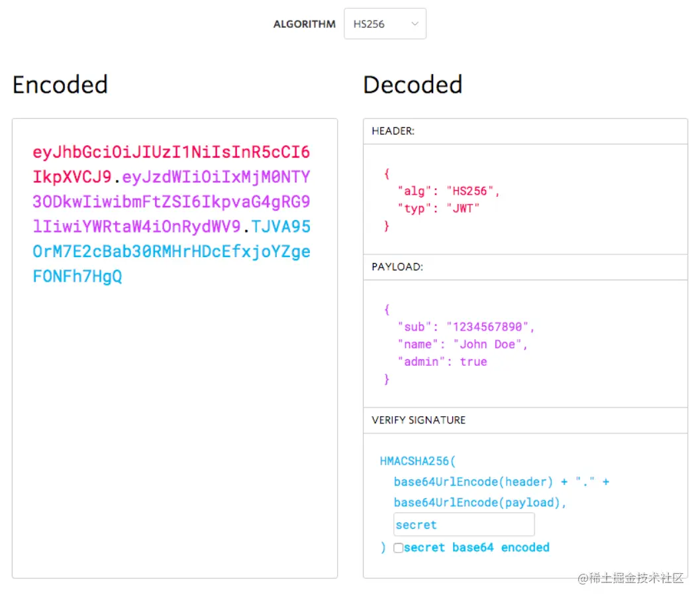The width and height of the screenshot is (700, 601).
Task: Enable the secret base64 encoded checkbox
Action: pos(398,548)
